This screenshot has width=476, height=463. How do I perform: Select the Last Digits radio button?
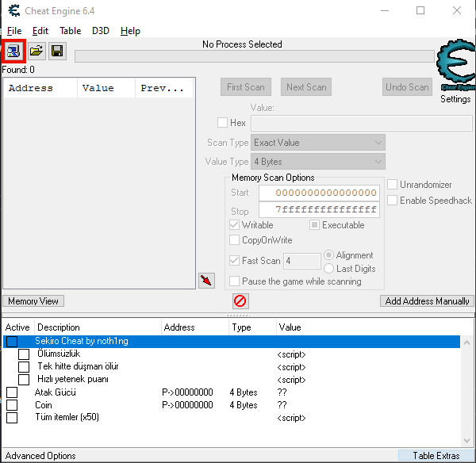pyautogui.click(x=328, y=269)
